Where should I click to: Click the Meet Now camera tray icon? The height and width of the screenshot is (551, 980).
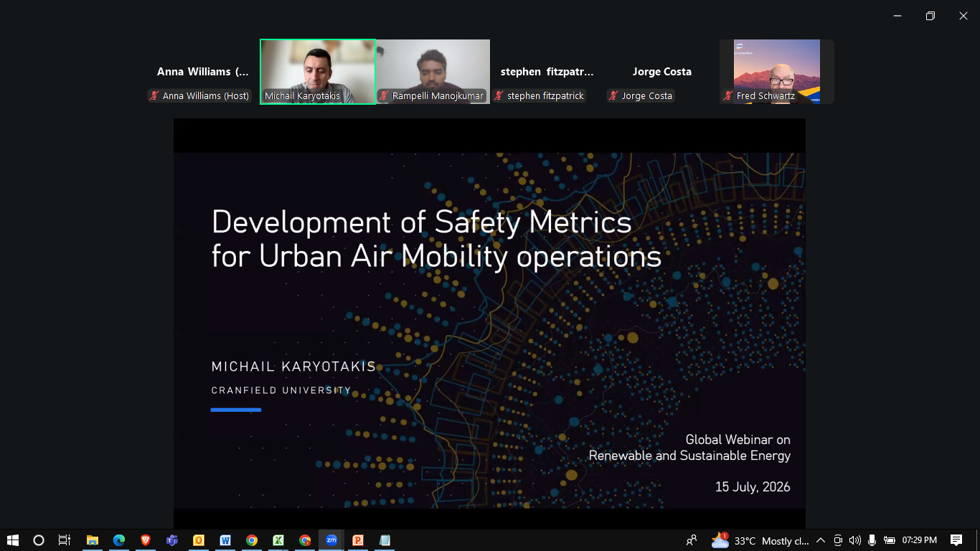point(837,540)
